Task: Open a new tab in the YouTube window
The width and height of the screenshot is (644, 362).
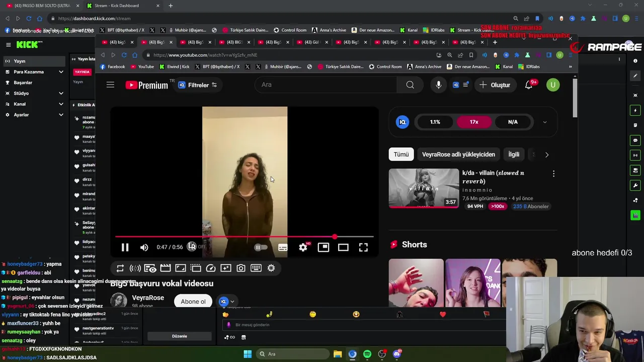Action: (495, 42)
